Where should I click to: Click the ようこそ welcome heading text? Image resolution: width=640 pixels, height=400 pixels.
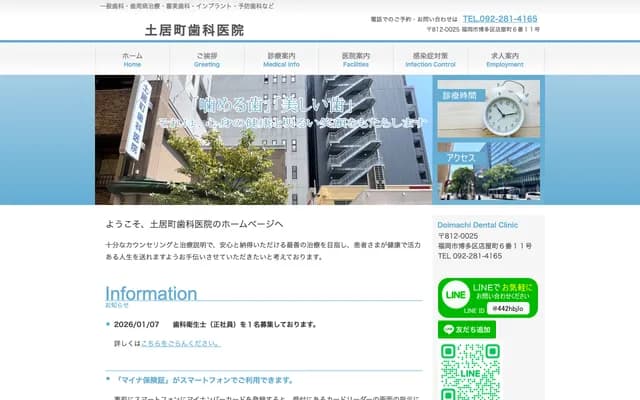click(x=194, y=224)
